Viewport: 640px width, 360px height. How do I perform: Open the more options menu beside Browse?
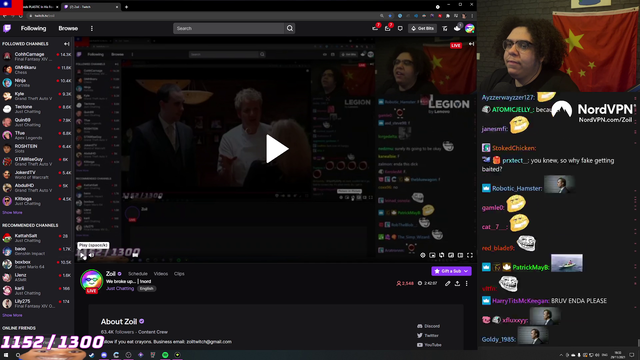point(92,28)
